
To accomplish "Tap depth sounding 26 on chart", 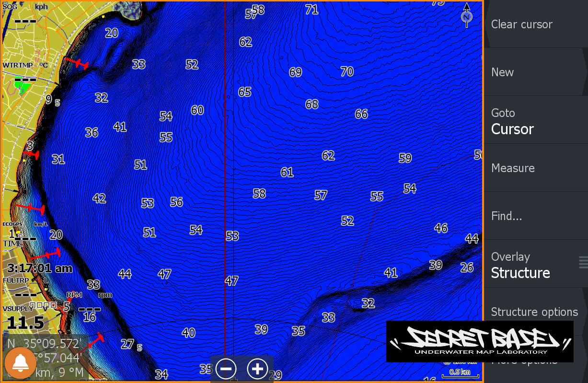I will point(467,267).
